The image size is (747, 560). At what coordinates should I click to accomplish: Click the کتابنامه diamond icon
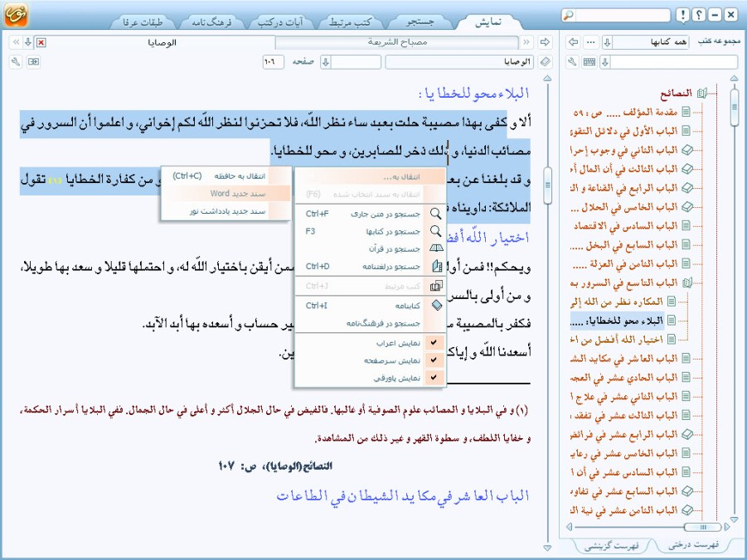coord(436,305)
